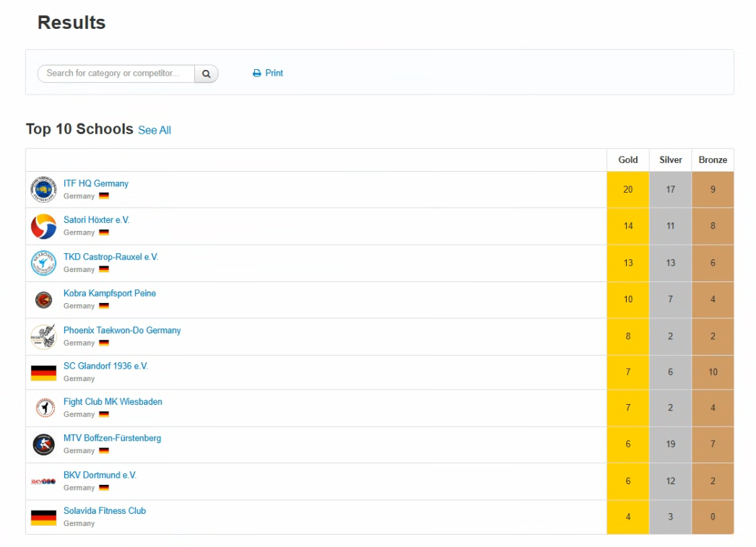Image resolution: width=756 pixels, height=547 pixels.
Task: Click the MTV Boffzen-Fürstenberg logo
Action: click(43, 445)
